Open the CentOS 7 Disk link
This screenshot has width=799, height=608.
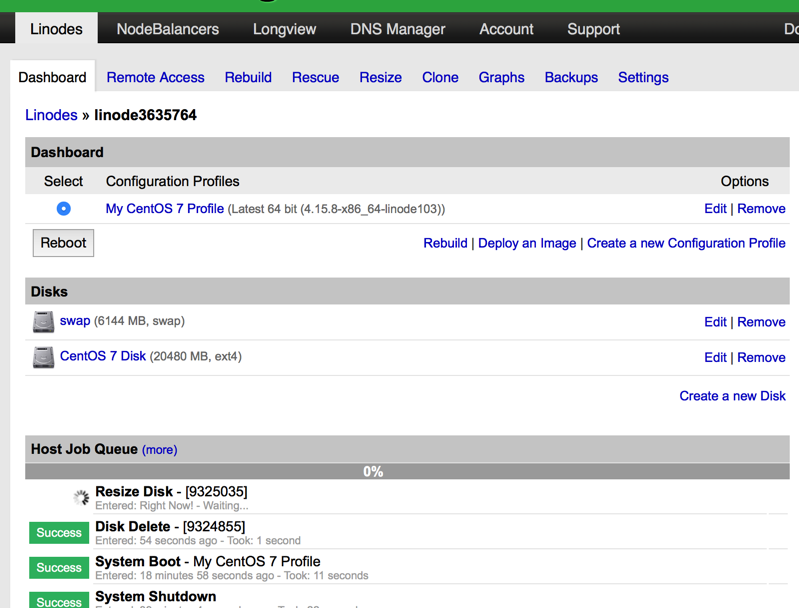coord(103,356)
